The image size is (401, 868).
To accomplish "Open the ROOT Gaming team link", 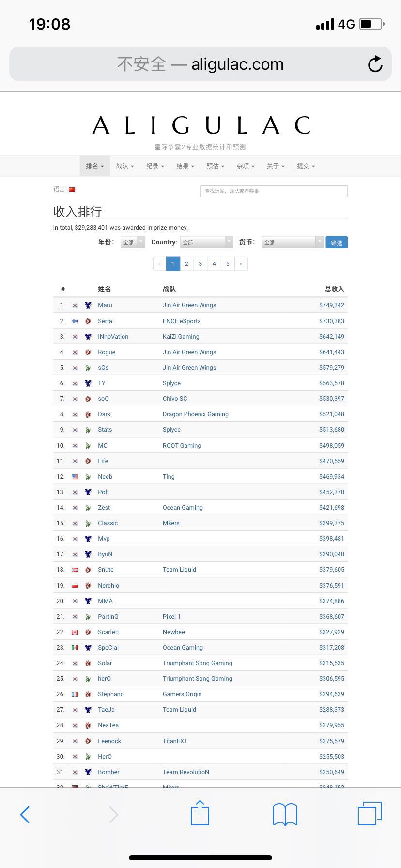I will (182, 446).
